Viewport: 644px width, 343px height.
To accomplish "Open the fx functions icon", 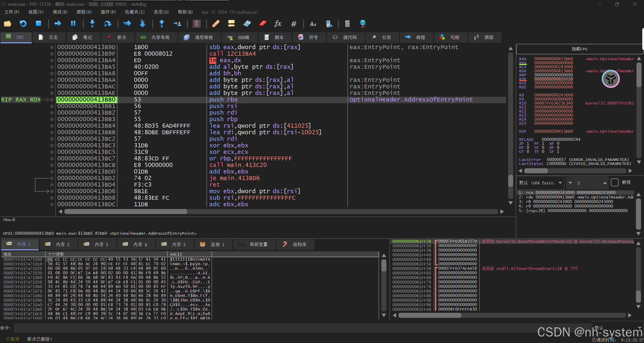I will (x=278, y=24).
